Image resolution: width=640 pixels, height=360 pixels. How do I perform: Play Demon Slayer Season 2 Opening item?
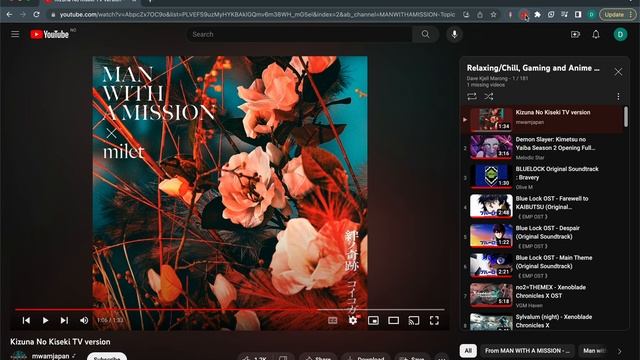[x=542, y=148]
